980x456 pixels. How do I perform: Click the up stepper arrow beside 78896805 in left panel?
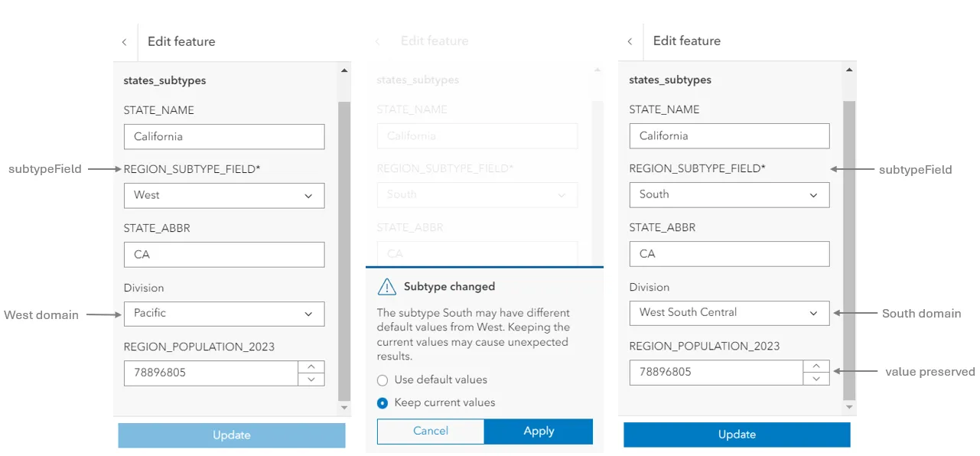[311, 367]
